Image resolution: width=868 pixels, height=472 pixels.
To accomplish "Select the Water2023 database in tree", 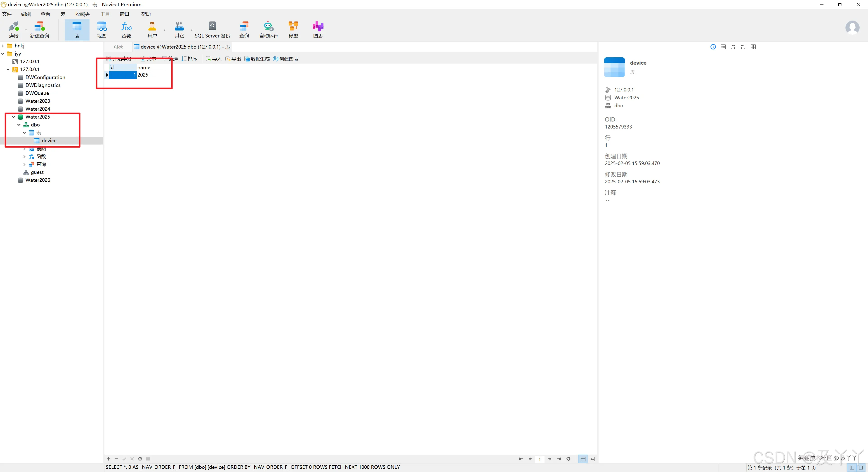I will 37,101.
